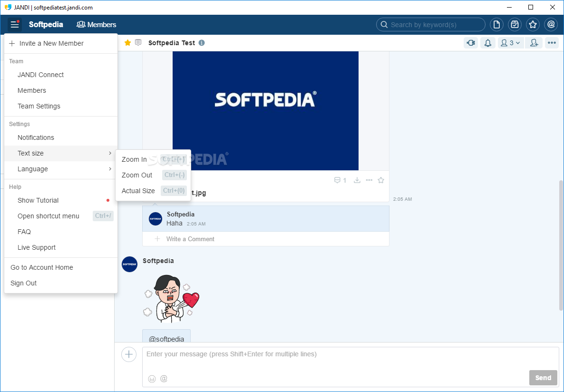Image resolution: width=564 pixels, height=392 pixels.
Task: Start Show Tutorial
Action: [x=61, y=200]
